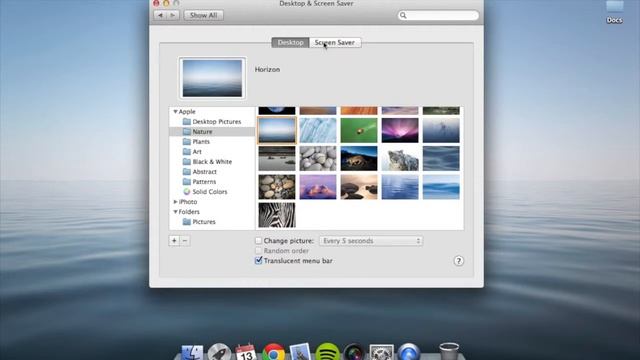Choose the leopard at night wallpaper
The image size is (640, 360).
click(x=359, y=159)
